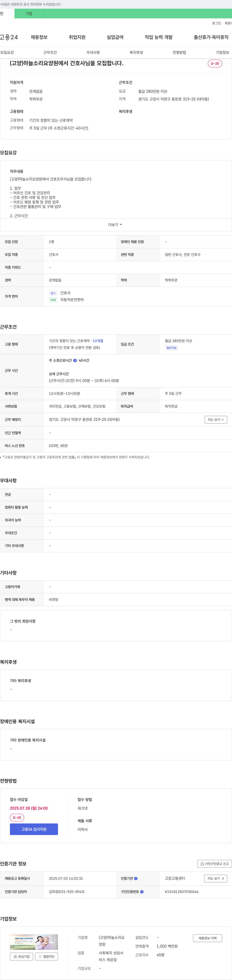
Task: Click the 열람차단 block button
Action: tap(46, 956)
